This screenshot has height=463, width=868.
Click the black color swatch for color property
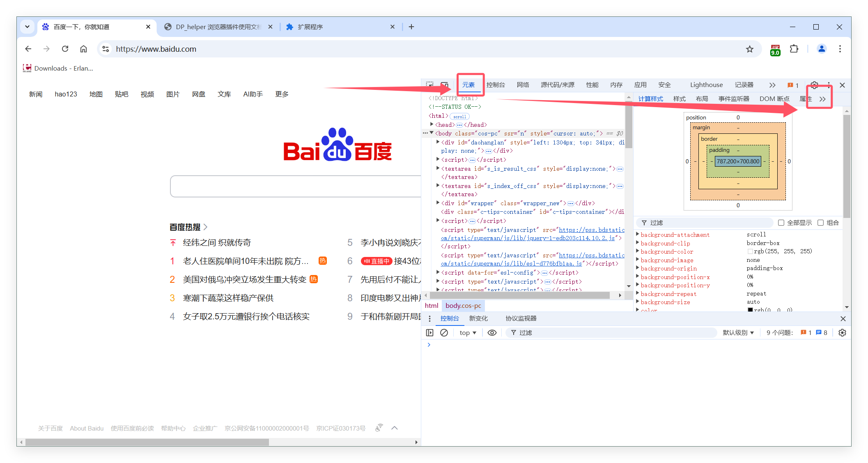[x=750, y=310]
